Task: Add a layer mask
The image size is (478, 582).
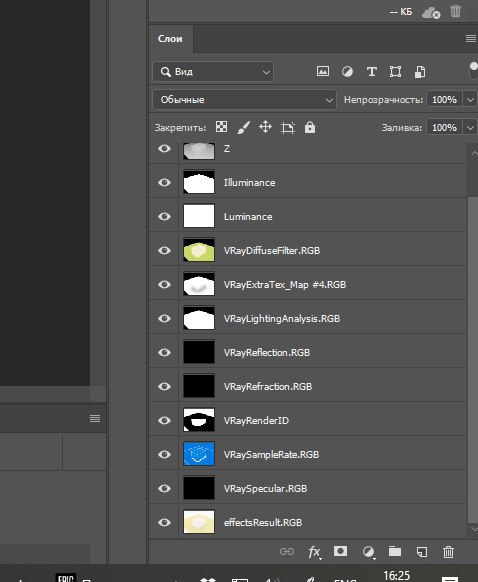Action: point(340,551)
